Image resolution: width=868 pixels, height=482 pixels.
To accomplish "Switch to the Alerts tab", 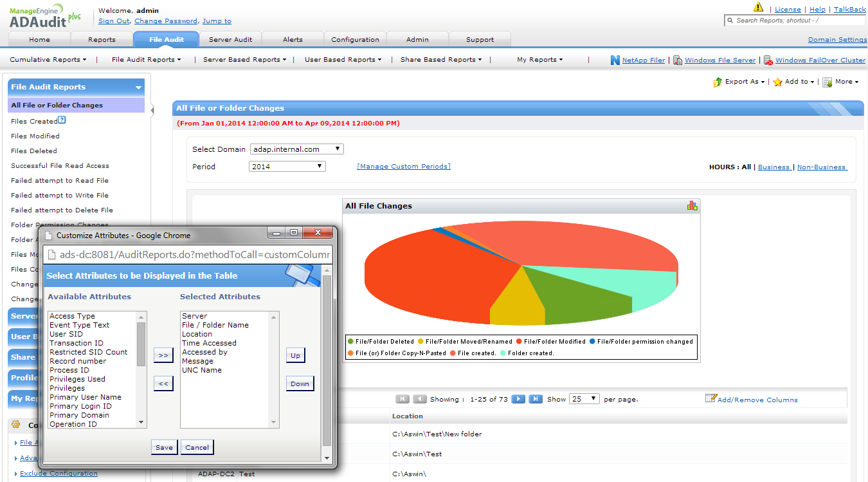I will 293,39.
